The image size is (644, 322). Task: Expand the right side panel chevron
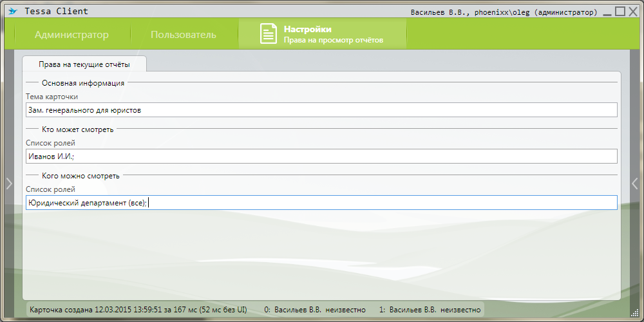coord(634,184)
